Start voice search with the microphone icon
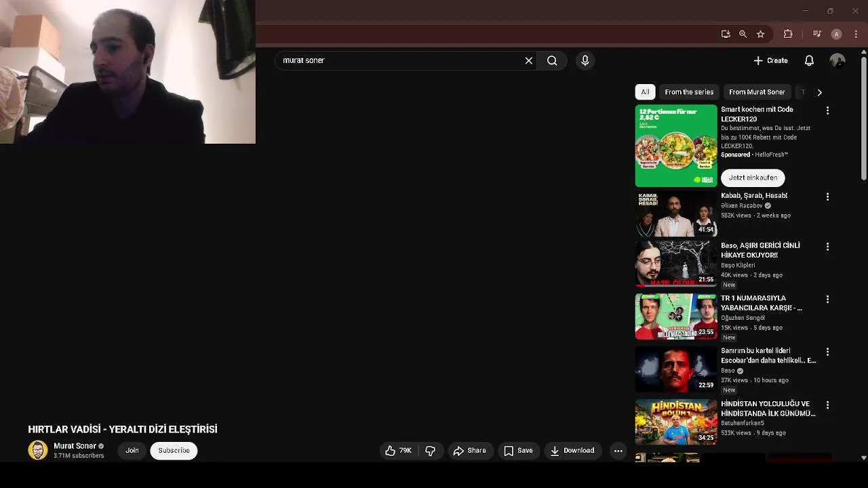Image resolution: width=868 pixels, height=488 pixels. click(585, 60)
